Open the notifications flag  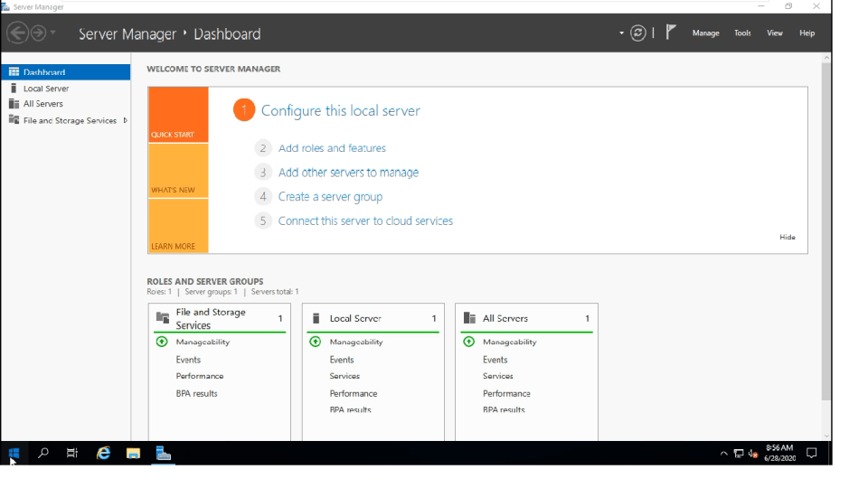(x=671, y=33)
